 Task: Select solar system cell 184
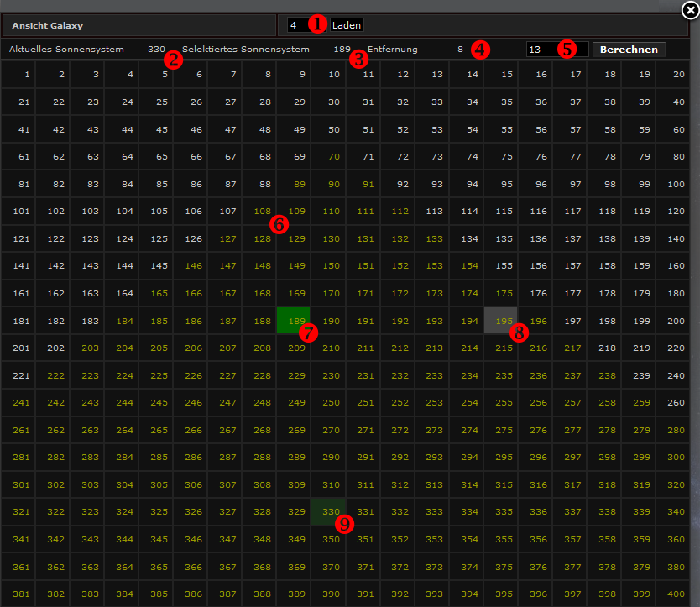pyautogui.click(x=122, y=321)
